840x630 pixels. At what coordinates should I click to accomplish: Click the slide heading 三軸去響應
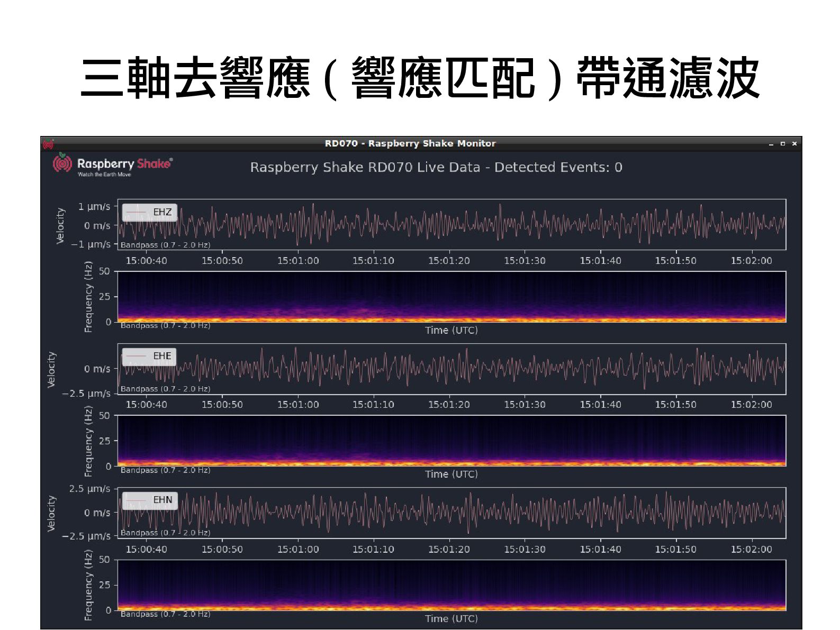(195, 78)
